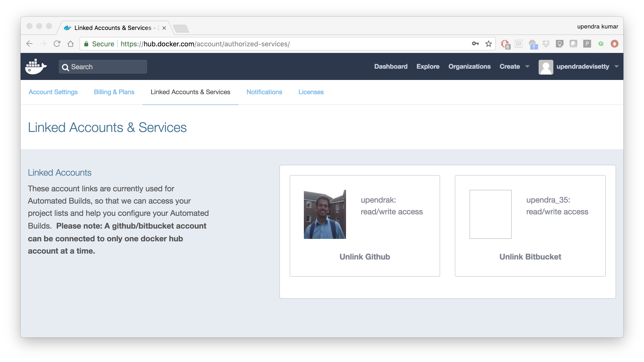644x362 pixels.
Task: Open the browser home page
Action: click(71, 44)
